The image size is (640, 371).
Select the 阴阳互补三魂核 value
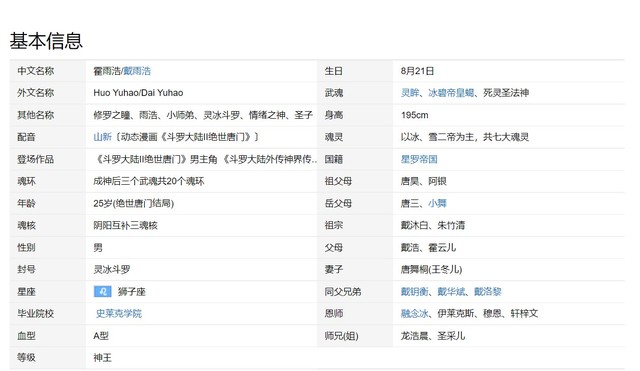[x=125, y=225]
